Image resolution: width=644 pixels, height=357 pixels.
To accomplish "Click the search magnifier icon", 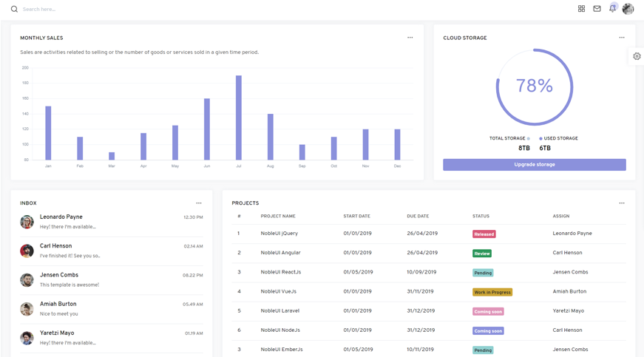I will point(14,10).
